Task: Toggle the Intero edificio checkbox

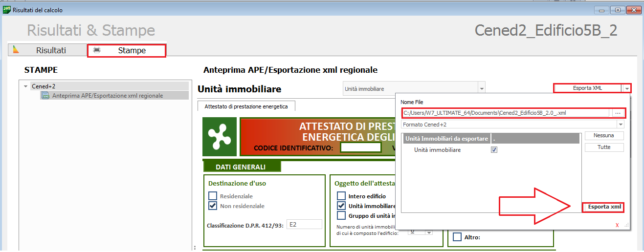Action: tap(341, 196)
